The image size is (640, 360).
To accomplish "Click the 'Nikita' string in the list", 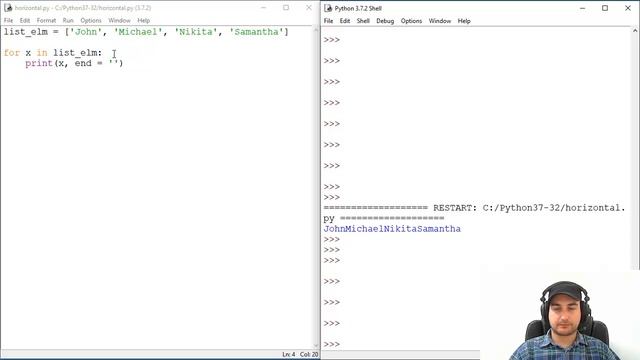I will click(196, 32).
